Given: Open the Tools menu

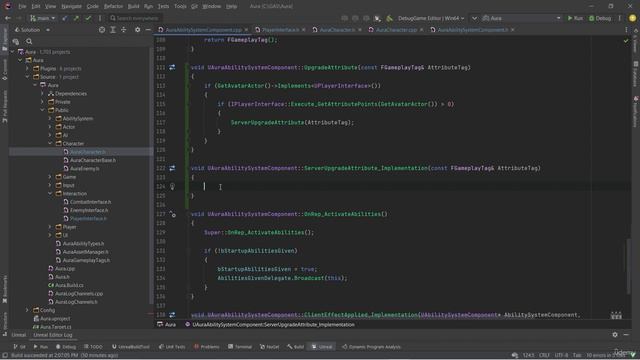Looking at the screenshot, I should tap(180, 6).
